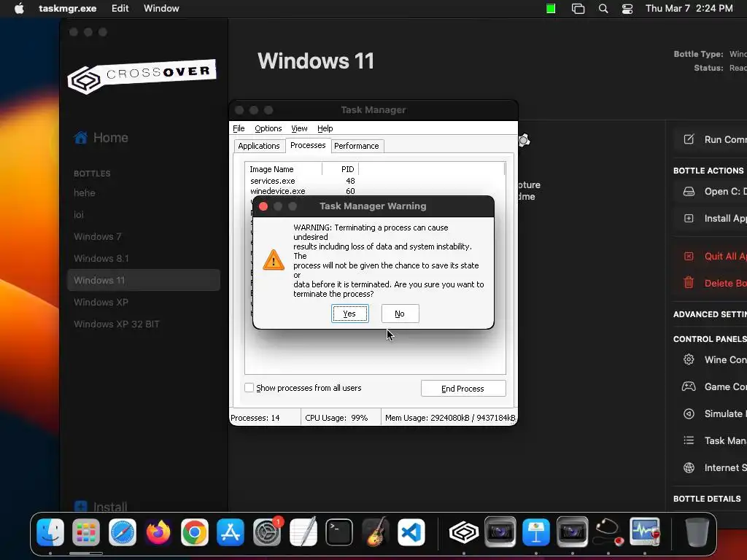Confirm termination with the Yes button
Screen dimensions: 747x560
[x=349, y=314]
